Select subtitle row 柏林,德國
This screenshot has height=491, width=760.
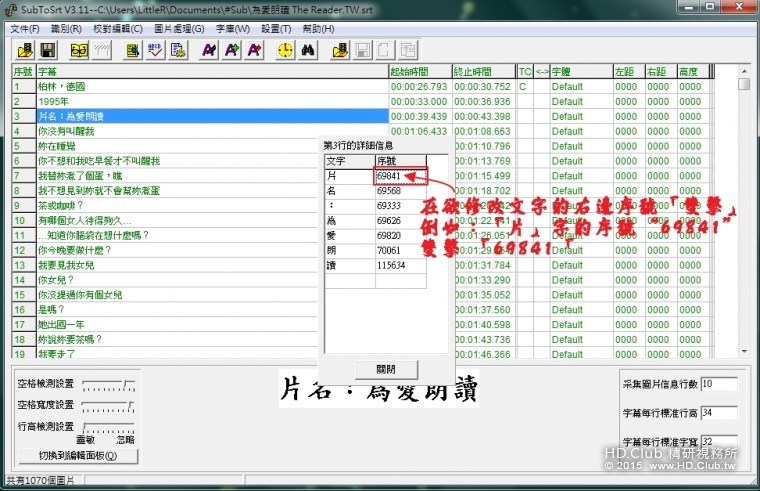coord(212,87)
